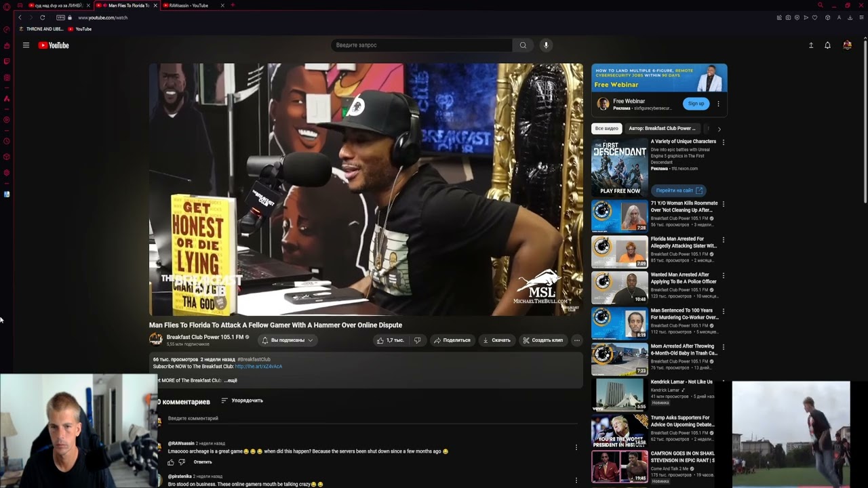The height and width of the screenshot is (488, 868).
Task: Open options for Wanted Man Arrested video
Action: (x=724, y=275)
